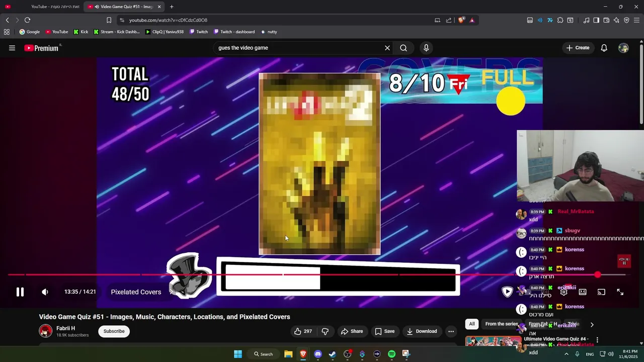
Task: Open Brave Leo AI sparkle icon
Action: 616,20
